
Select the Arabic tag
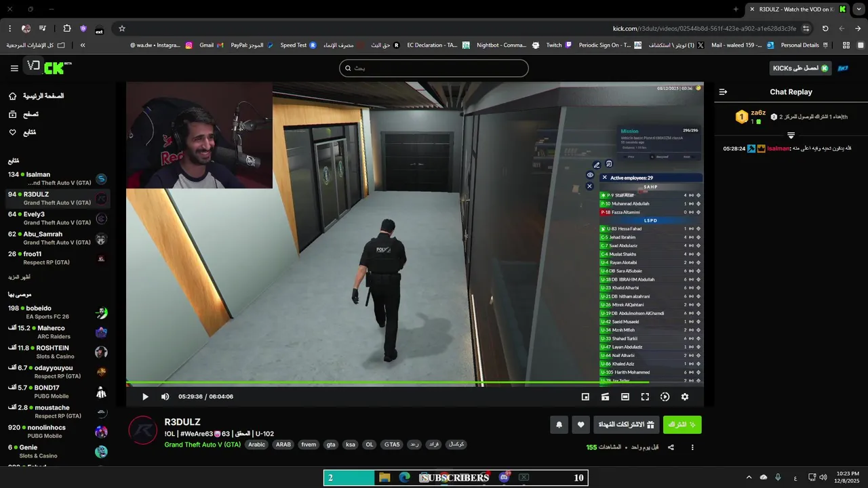tap(256, 445)
